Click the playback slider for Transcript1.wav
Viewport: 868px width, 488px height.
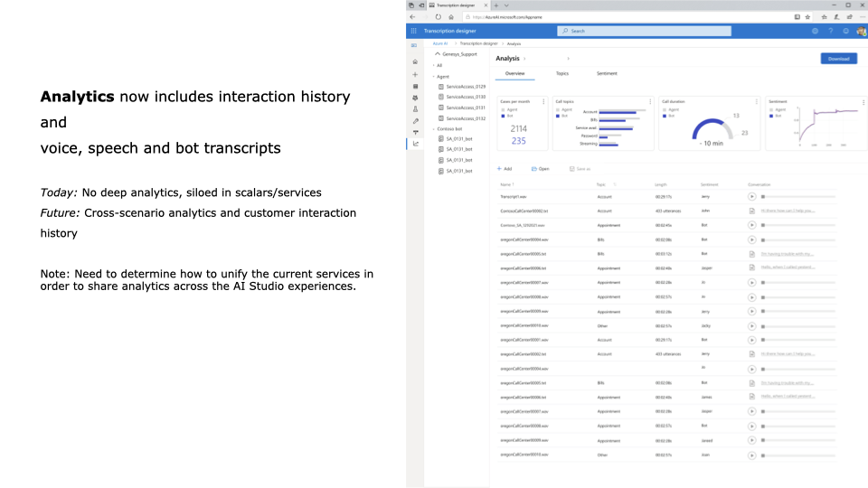(798, 196)
